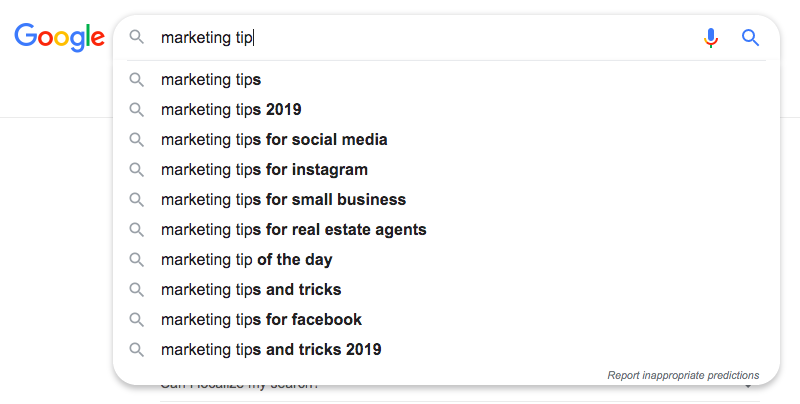Click the Google logo

click(59, 38)
